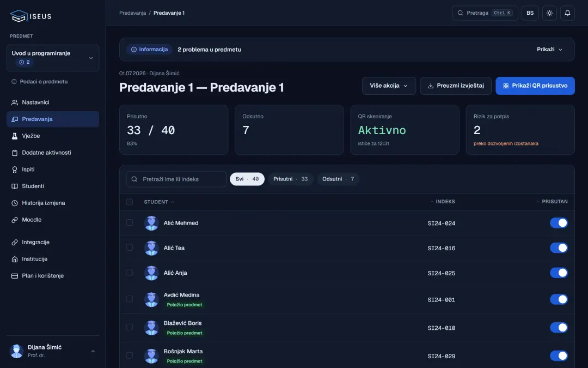The width and height of the screenshot is (588, 368).
Task: Open Integracije page
Action: pos(53,242)
